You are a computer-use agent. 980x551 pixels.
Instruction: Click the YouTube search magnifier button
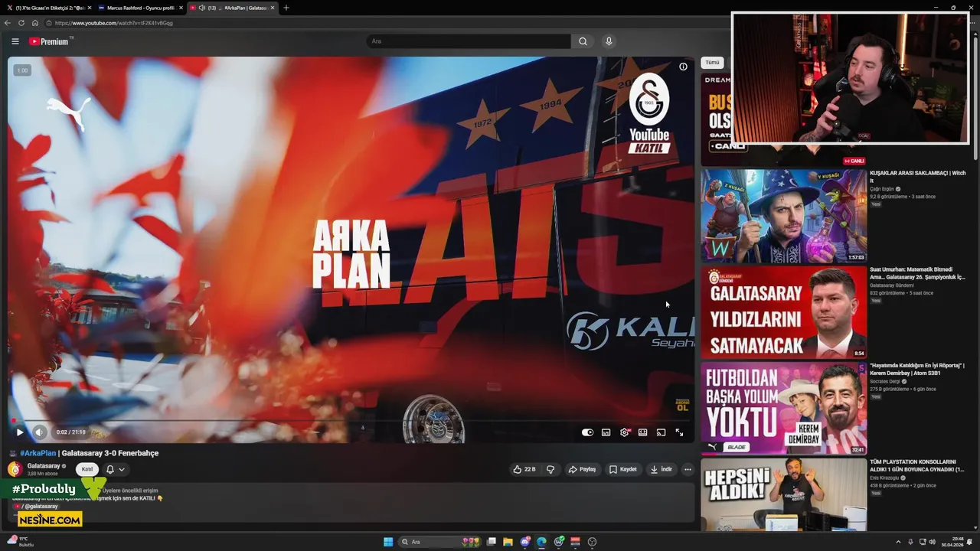click(583, 41)
